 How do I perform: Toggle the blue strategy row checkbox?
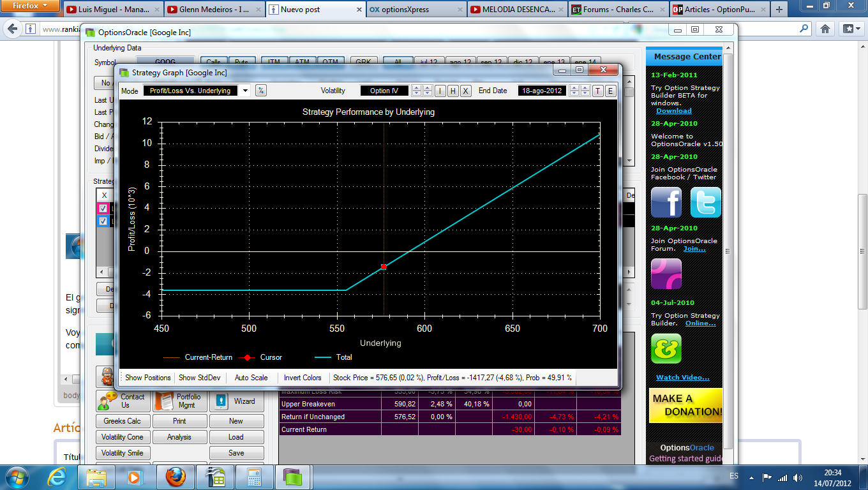tap(103, 221)
